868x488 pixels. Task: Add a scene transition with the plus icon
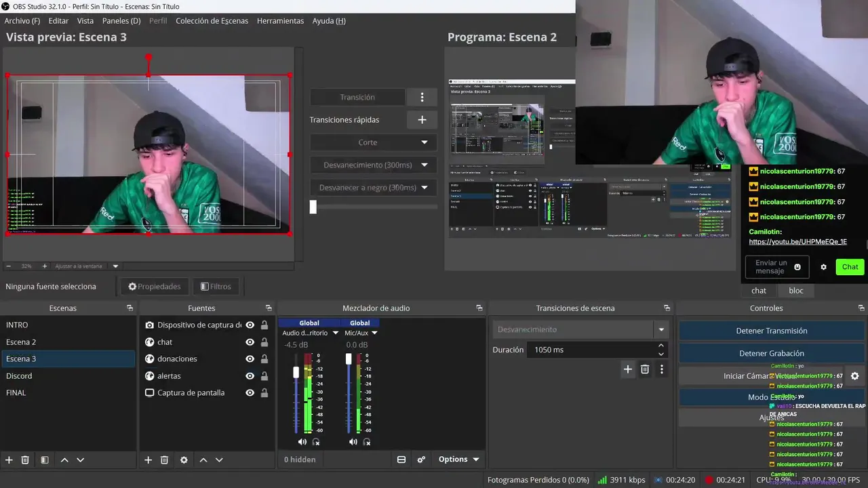tap(628, 369)
